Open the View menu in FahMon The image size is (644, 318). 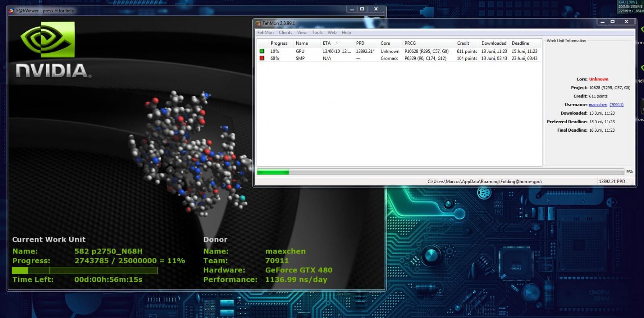click(302, 33)
